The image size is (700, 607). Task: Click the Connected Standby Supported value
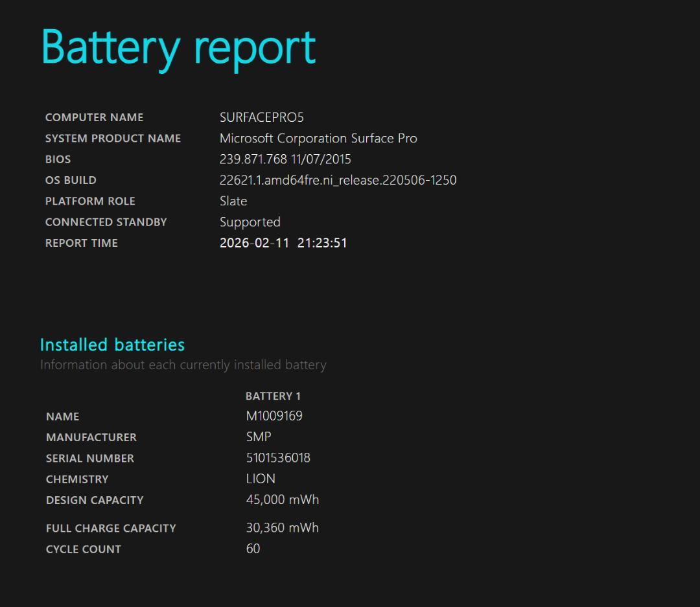(x=250, y=222)
